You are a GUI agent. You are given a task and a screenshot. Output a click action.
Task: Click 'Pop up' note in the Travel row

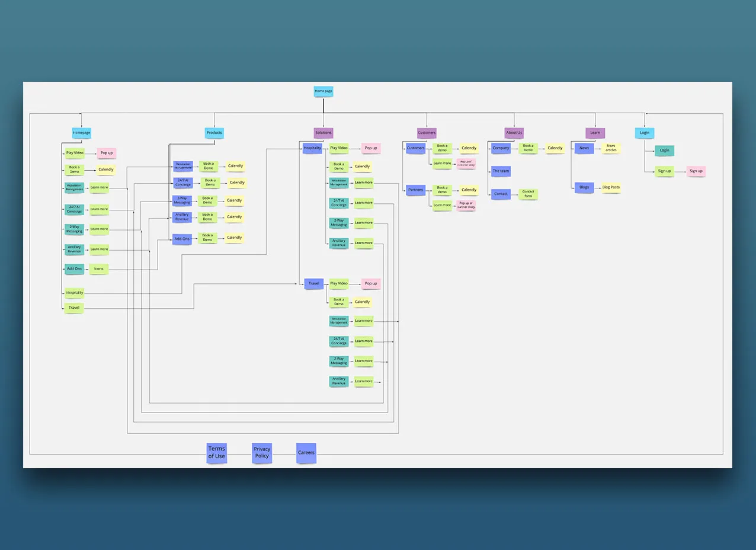click(x=371, y=284)
